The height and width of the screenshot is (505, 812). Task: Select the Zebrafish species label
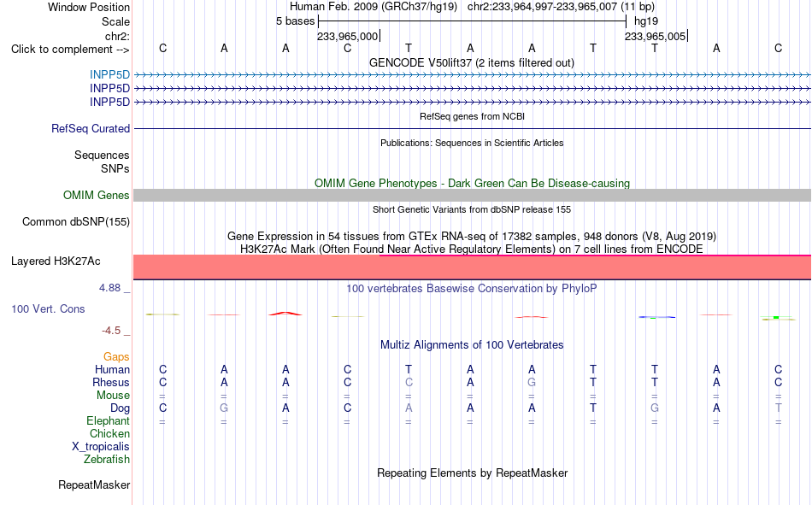tap(107, 459)
